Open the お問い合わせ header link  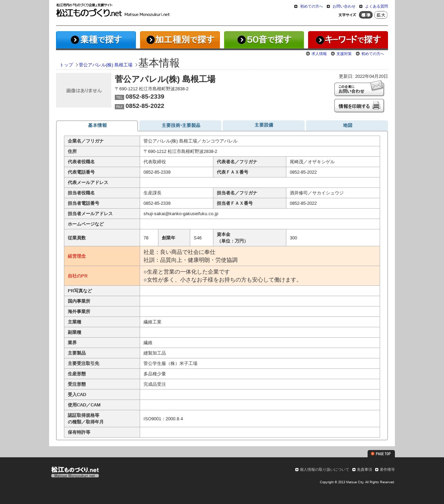tap(344, 7)
